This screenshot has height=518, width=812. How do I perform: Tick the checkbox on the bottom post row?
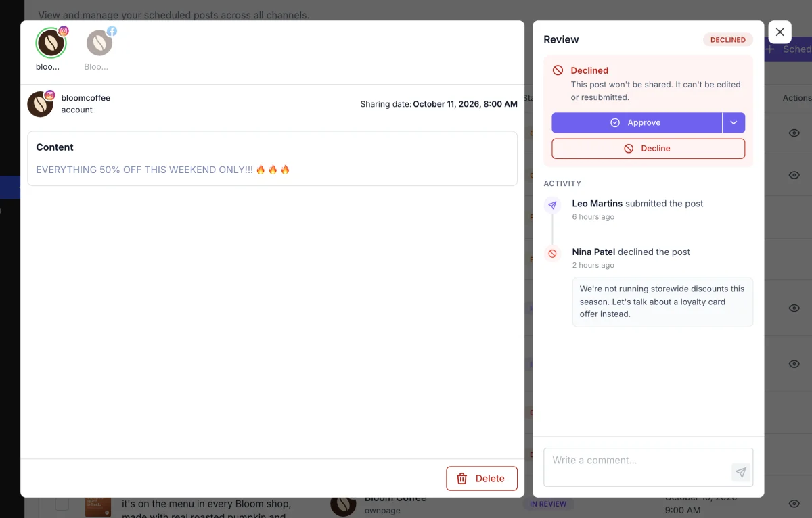pyautogui.click(x=62, y=504)
